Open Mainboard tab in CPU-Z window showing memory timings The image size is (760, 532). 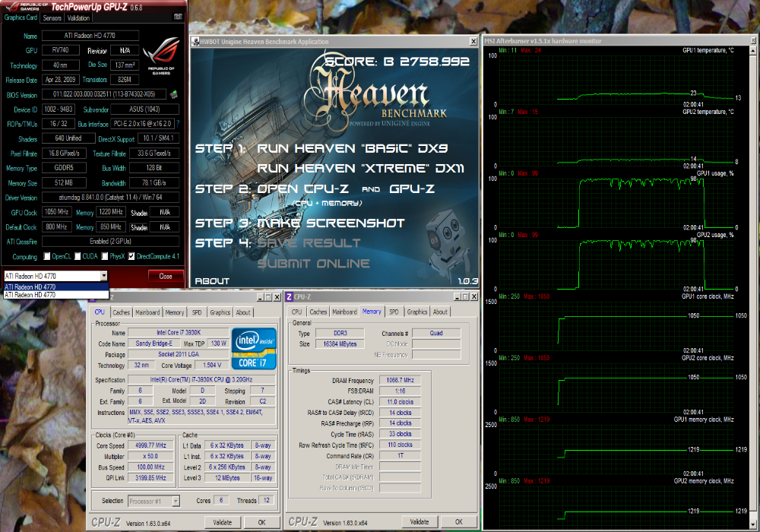344,312
